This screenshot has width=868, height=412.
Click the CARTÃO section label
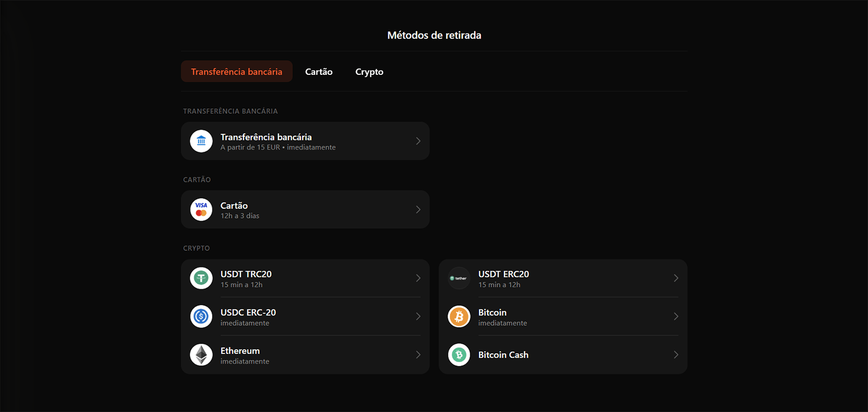tap(197, 179)
